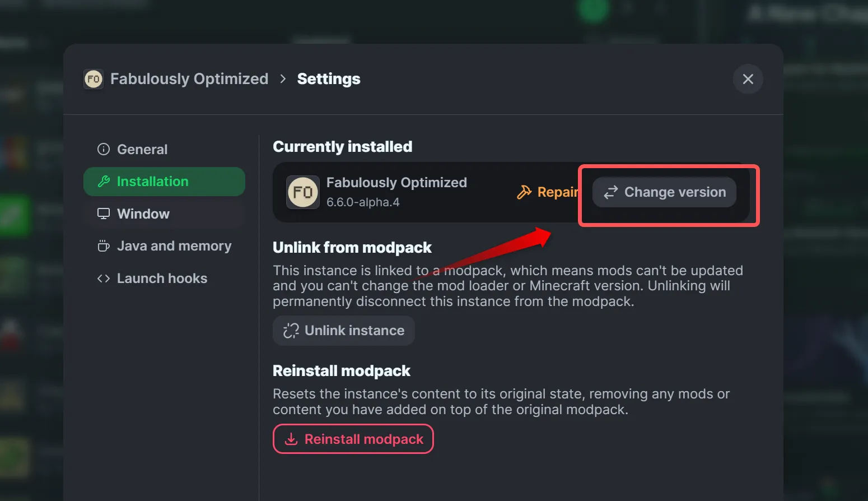The height and width of the screenshot is (501, 868).
Task: Click the hammer Repair icon
Action: pos(524,192)
